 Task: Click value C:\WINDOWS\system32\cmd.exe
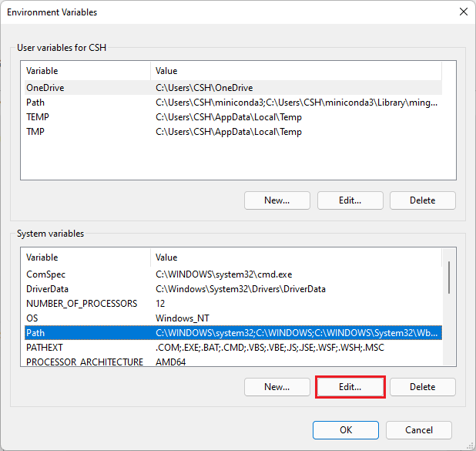pyautogui.click(x=223, y=274)
